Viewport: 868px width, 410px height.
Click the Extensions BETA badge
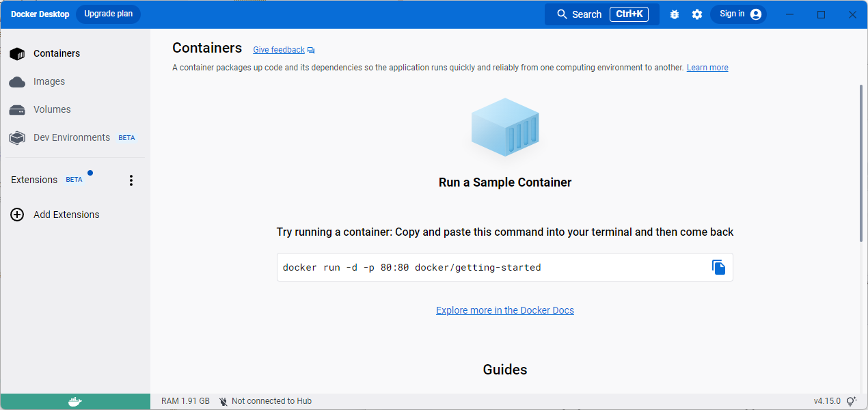[74, 180]
